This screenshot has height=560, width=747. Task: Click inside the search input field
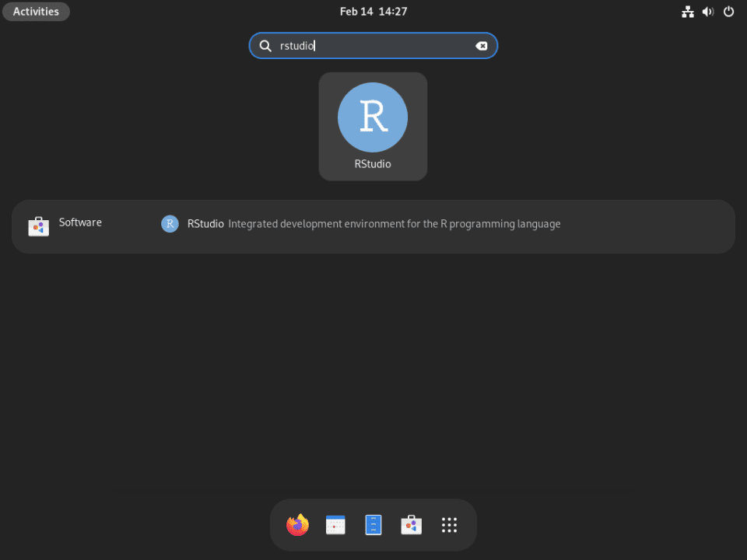[373, 45]
